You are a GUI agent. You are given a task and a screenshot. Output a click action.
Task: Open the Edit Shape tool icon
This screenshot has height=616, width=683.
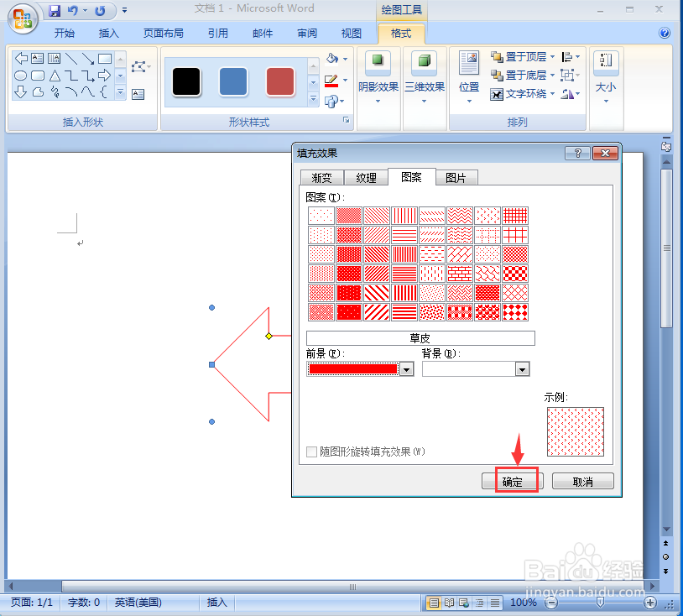[x=140, y=66]
